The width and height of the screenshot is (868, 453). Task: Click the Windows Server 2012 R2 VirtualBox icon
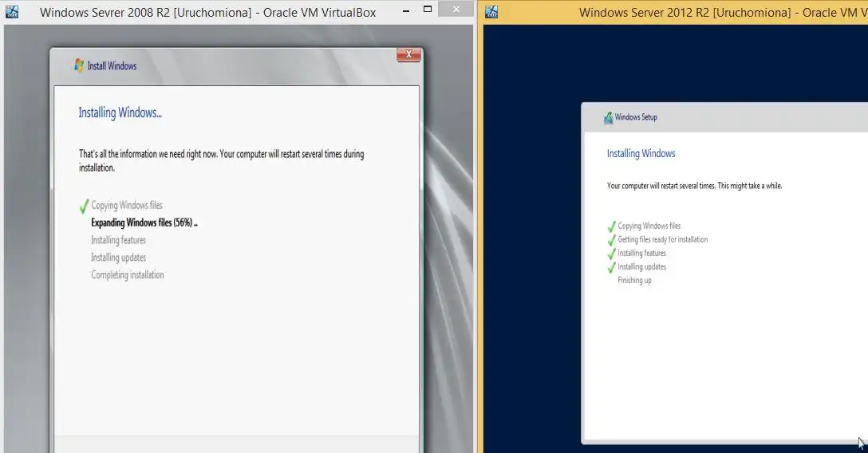pyautogui.click(x=491, y=12)
